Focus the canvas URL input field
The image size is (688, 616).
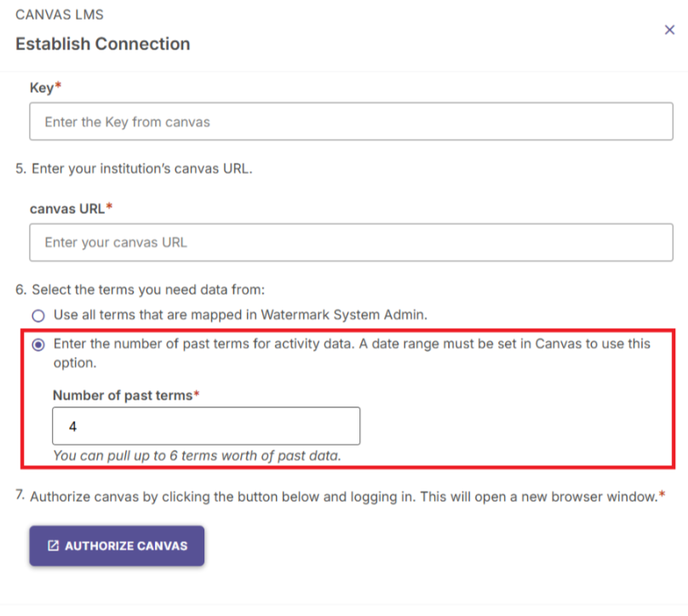[x=351, y=242]
